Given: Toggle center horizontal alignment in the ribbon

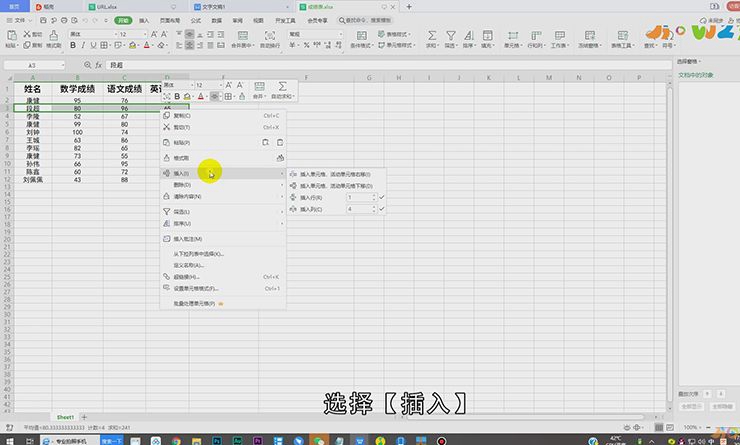Looking at the screenshot, I should click(189, 45).
